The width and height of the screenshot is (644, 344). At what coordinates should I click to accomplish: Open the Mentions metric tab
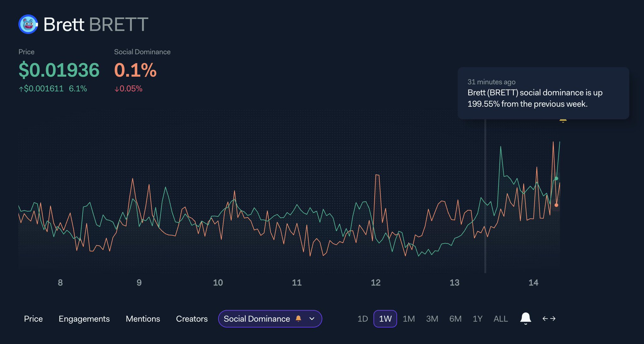143,319
